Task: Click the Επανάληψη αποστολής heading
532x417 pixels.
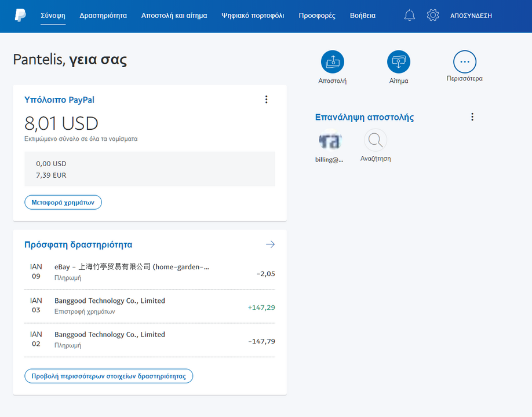Action: 365,118
